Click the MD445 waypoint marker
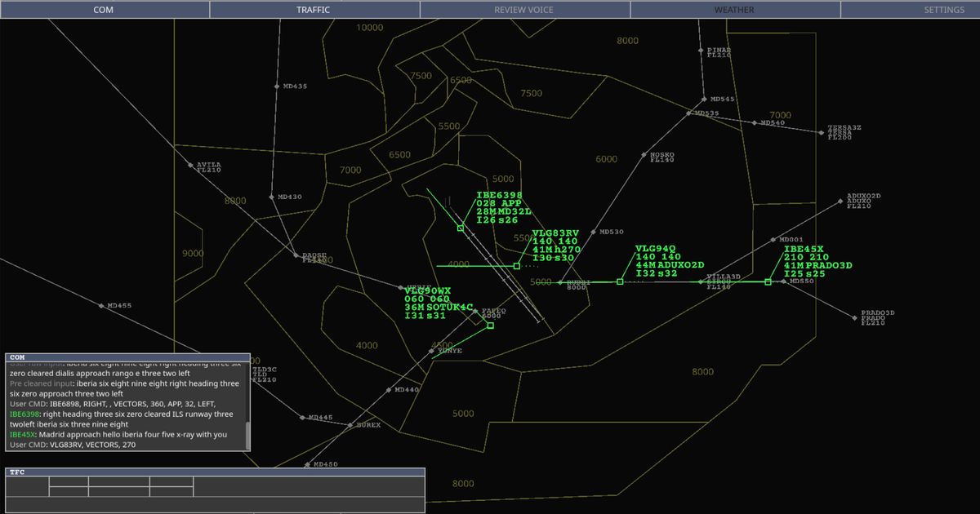Image resolution: width=980 pixels, height=514 pixels. click(x=302, y=417)
